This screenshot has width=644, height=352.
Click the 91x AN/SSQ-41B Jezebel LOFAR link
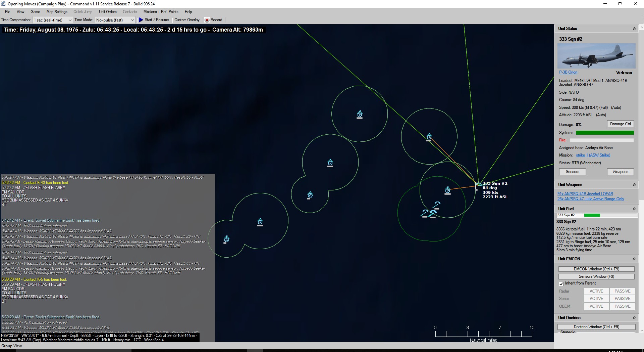click(585, 194)
